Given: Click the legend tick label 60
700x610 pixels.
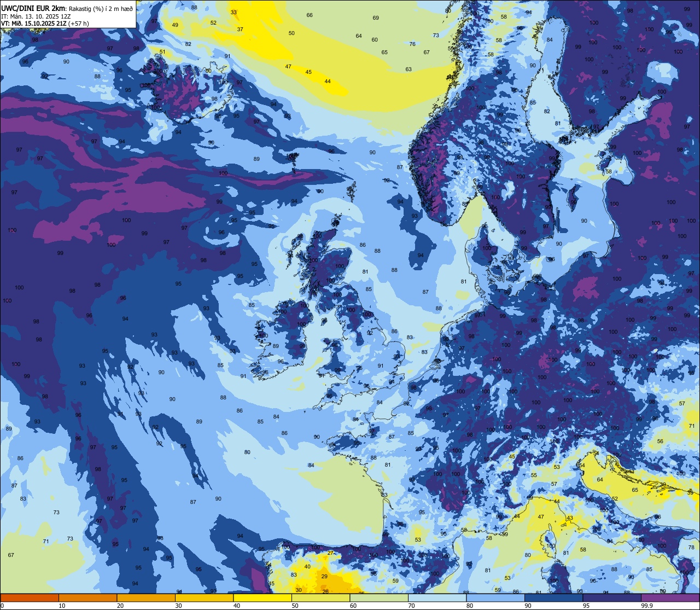Looking at the screenshot, I should 353,606.
